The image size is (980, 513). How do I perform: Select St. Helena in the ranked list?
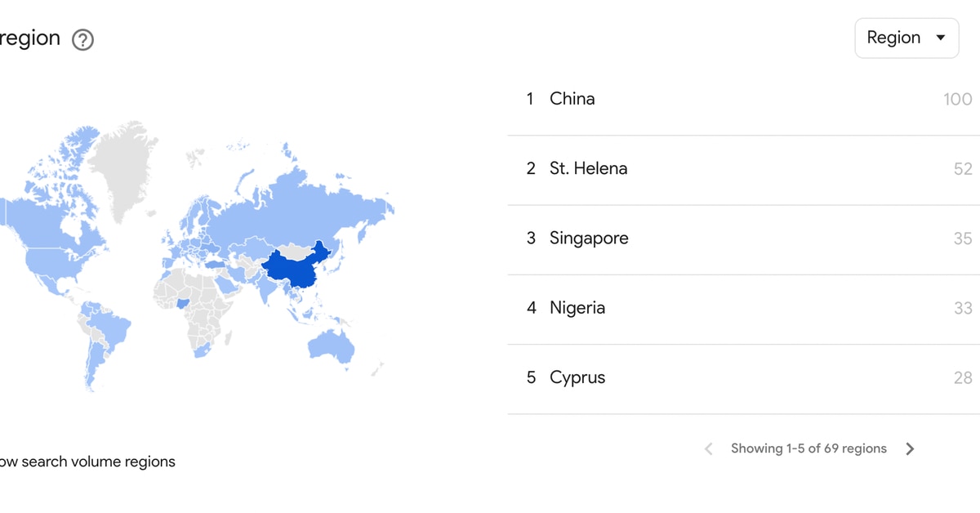click(588, 169)
